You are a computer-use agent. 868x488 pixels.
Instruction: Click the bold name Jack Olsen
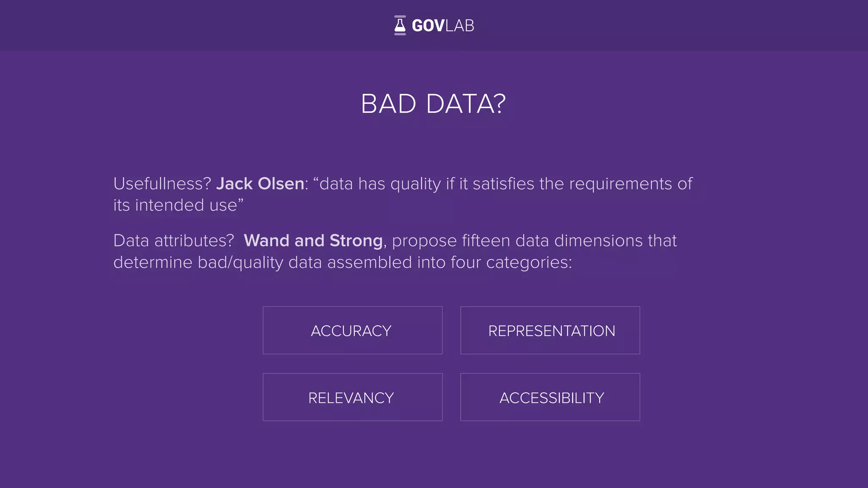(x=260, y=184)
